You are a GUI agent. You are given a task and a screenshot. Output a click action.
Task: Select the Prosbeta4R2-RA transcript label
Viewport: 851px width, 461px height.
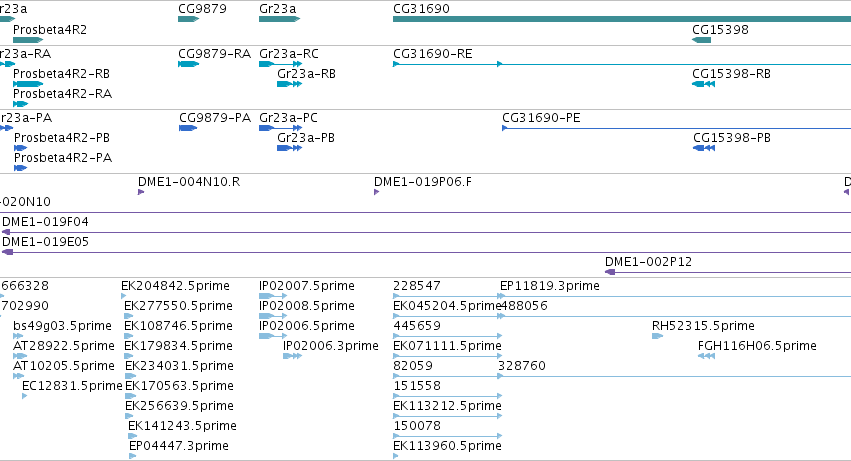[62, 94]
